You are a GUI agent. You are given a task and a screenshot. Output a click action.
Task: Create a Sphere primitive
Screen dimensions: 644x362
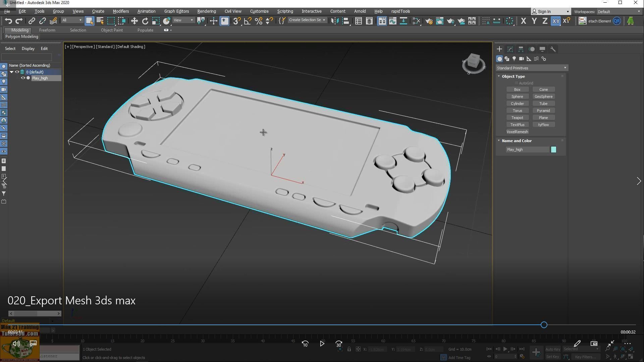coord(517,97)
